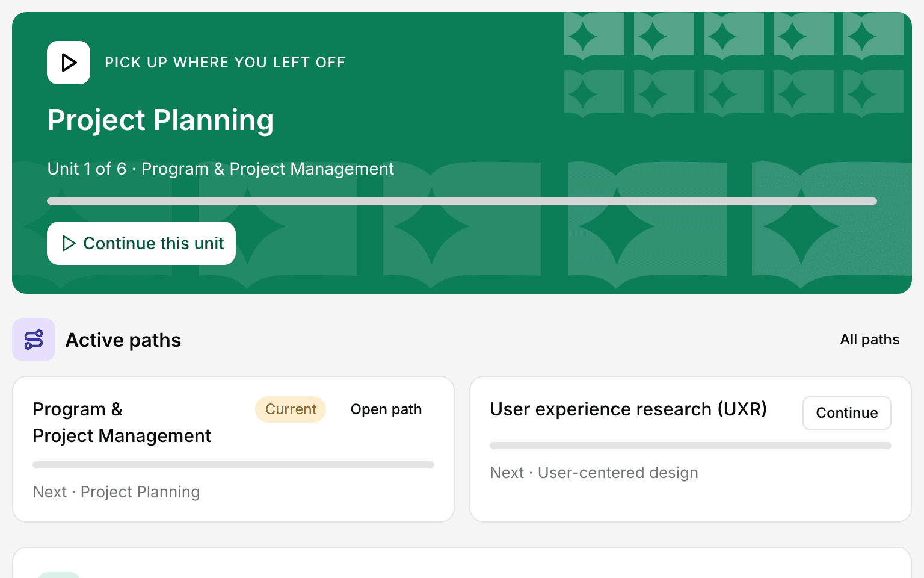The height and width of the screenshot is (578, 924).
Task: Click the Active paths heading
Action: click(x=123, y=340)
